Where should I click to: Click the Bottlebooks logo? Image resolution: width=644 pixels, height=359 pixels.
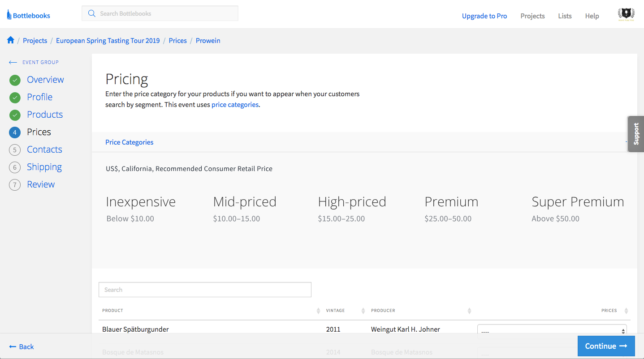point(28,16)
